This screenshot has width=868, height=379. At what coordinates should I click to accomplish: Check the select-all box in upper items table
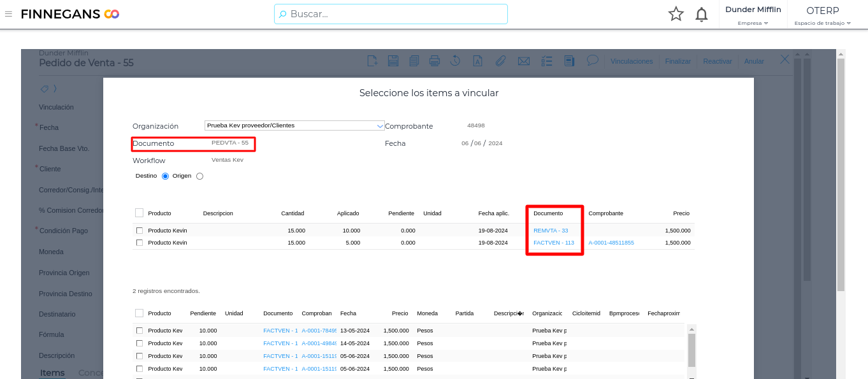(140, 213)
